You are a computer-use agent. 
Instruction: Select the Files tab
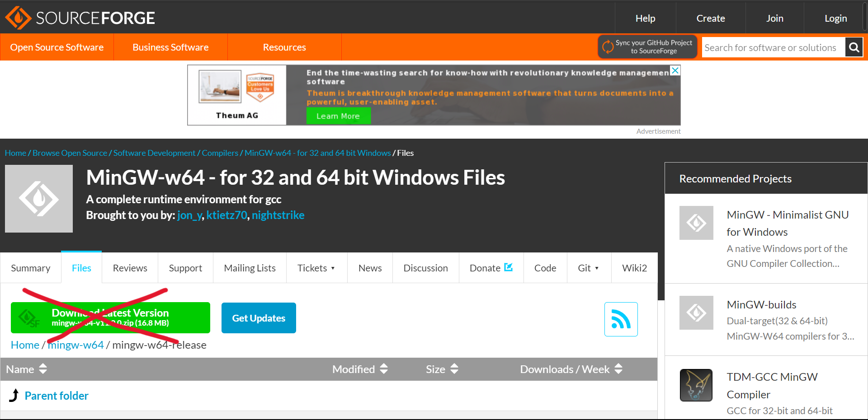point(81,268)
